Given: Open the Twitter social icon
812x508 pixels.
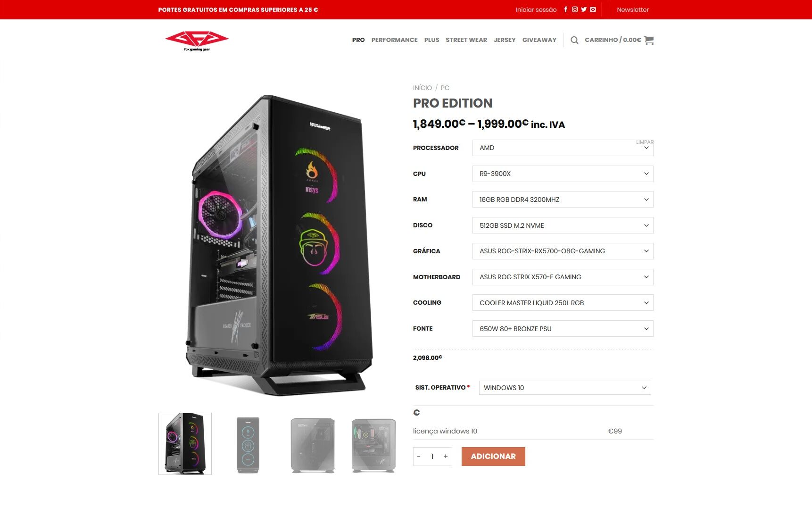Looking at the screenshot, I should click(584, 9).
